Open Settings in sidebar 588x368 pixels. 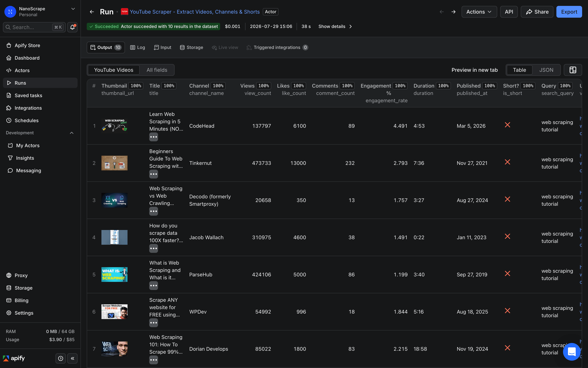[x=40, y=313]
